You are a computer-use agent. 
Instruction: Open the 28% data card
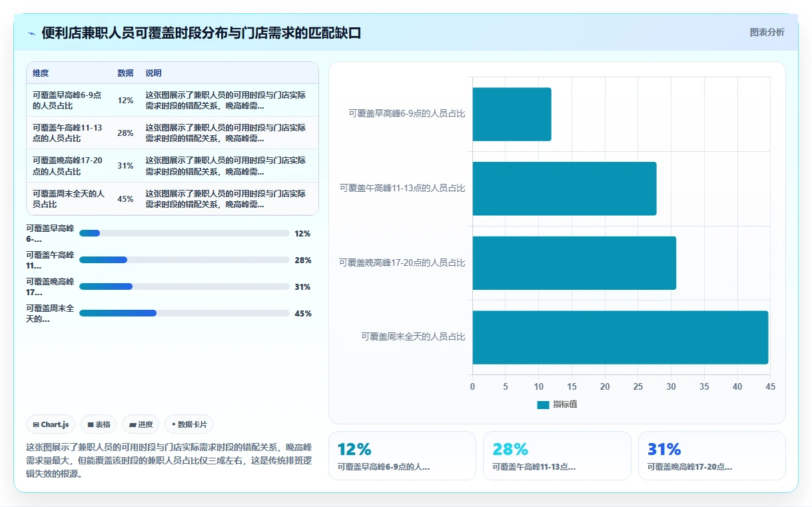(x=557, y=456)
